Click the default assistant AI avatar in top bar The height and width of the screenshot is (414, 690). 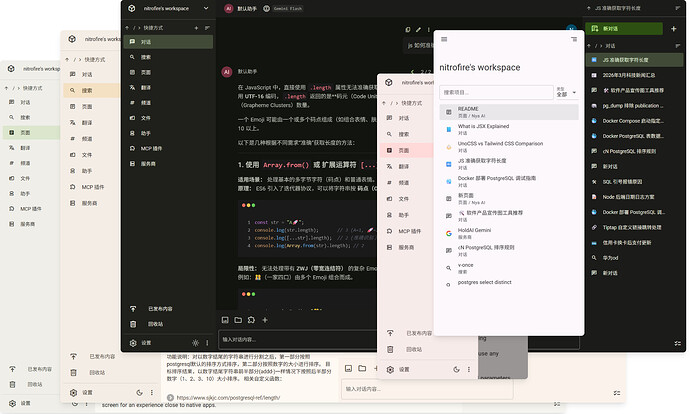[228, 8]
